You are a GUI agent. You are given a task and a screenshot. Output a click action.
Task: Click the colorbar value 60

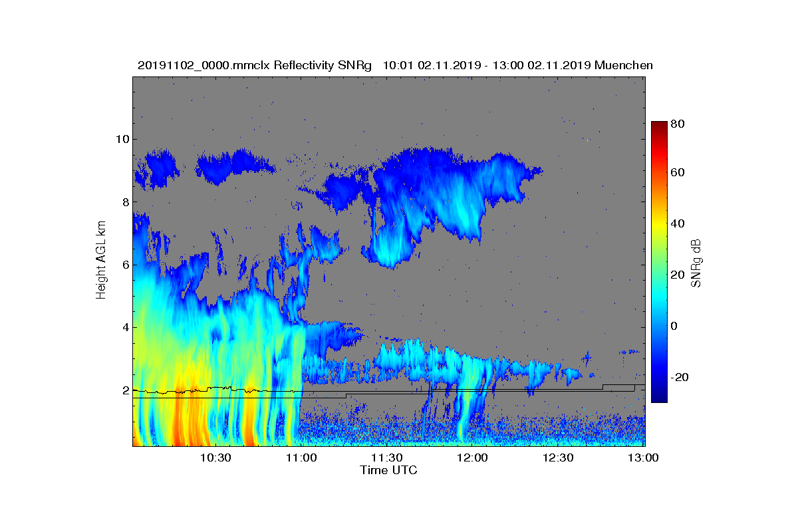click(678, 173)
